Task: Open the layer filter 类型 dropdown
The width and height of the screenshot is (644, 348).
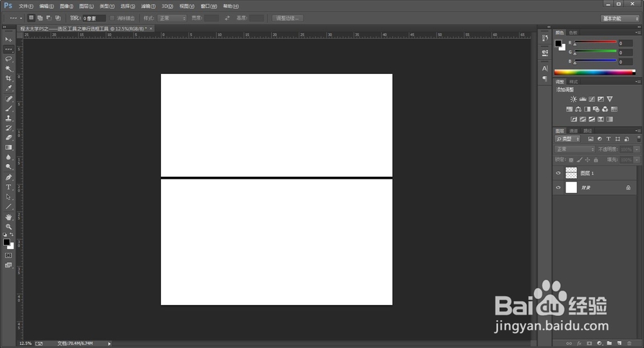Action: [567, 139]
